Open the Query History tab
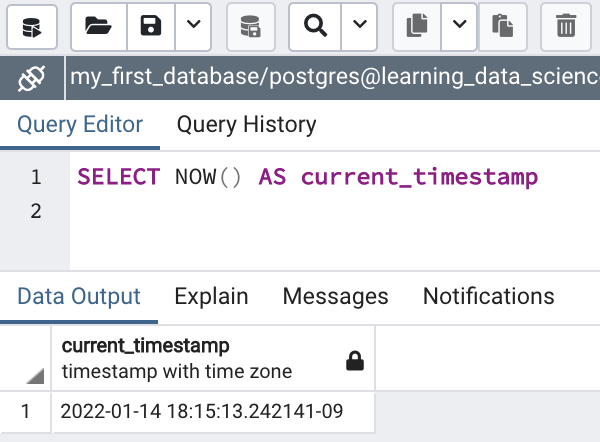 pyautogui.click(x=246, y=125)
